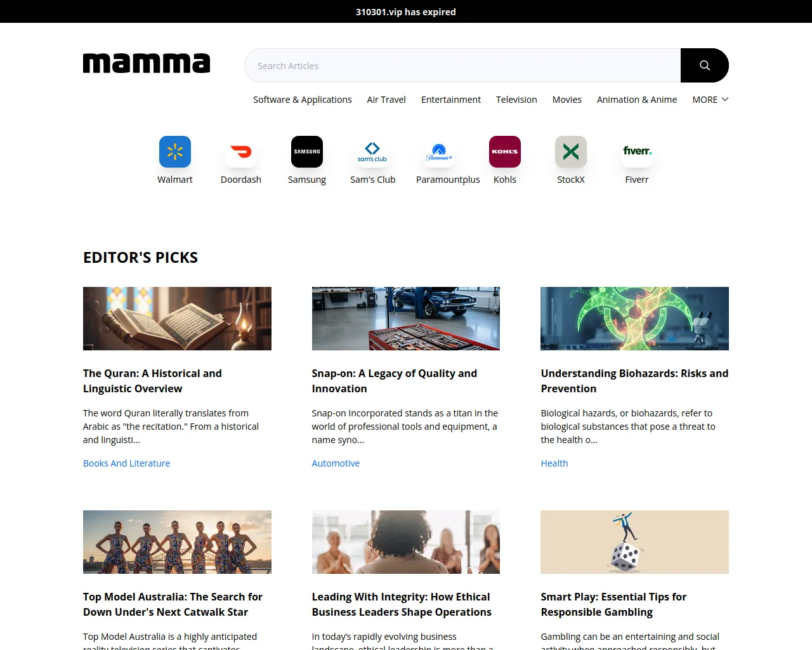812x650 pixels.
Task: Click the Fiverr logo icon
Action: pos(637,152)
